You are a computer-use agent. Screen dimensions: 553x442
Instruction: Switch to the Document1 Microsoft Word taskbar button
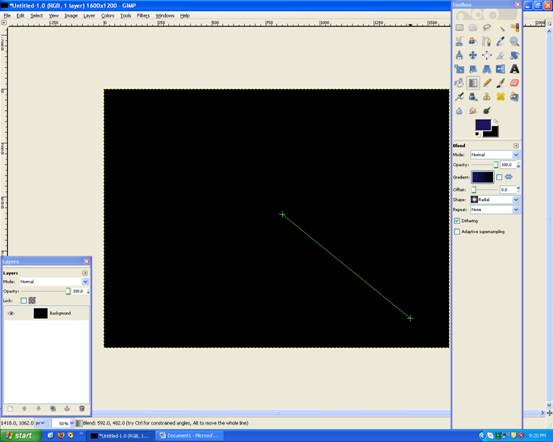pos(190,436)
